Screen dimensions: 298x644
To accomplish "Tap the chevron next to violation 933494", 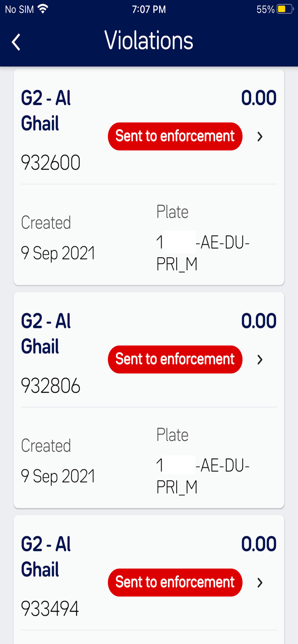I will 259,582.
